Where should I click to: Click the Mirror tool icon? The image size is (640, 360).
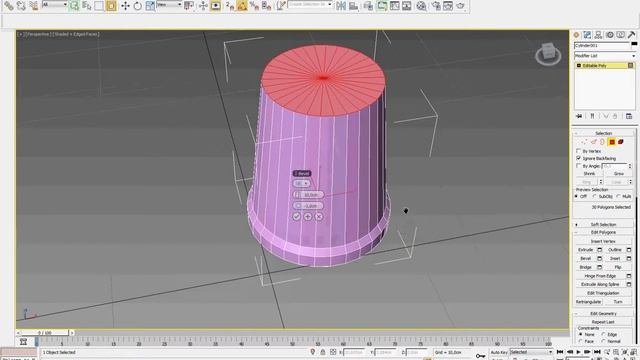click(341, 6)
